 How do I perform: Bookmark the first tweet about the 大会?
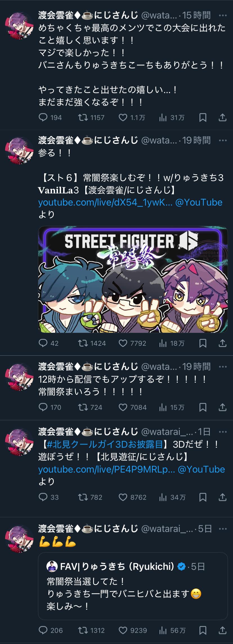point(203,117)
